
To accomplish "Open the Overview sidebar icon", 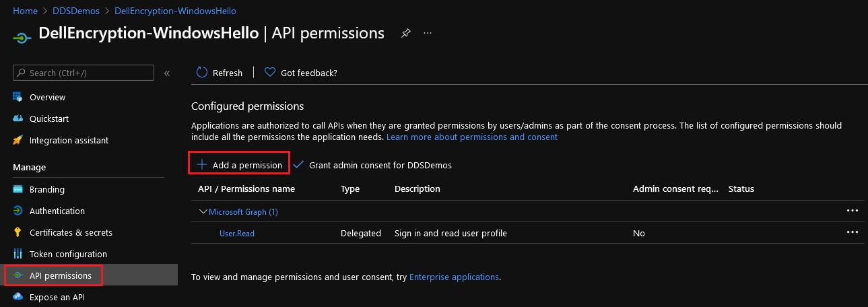I will tap(18, 97).
